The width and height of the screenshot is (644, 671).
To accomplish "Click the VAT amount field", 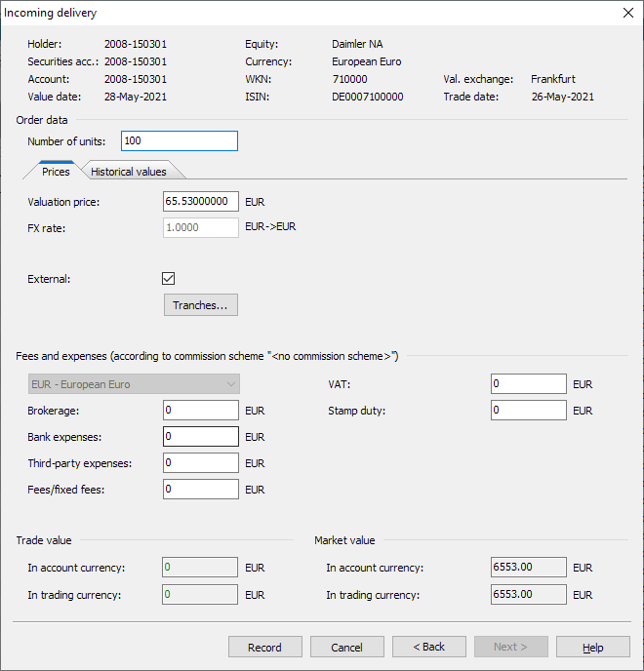I will point(528,384).
